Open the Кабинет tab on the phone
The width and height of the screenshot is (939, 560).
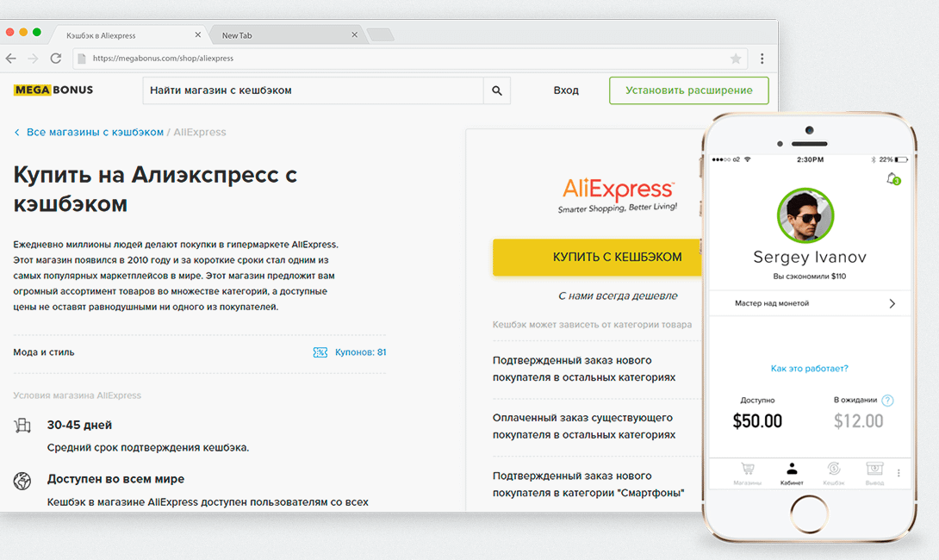pos(792,473)
